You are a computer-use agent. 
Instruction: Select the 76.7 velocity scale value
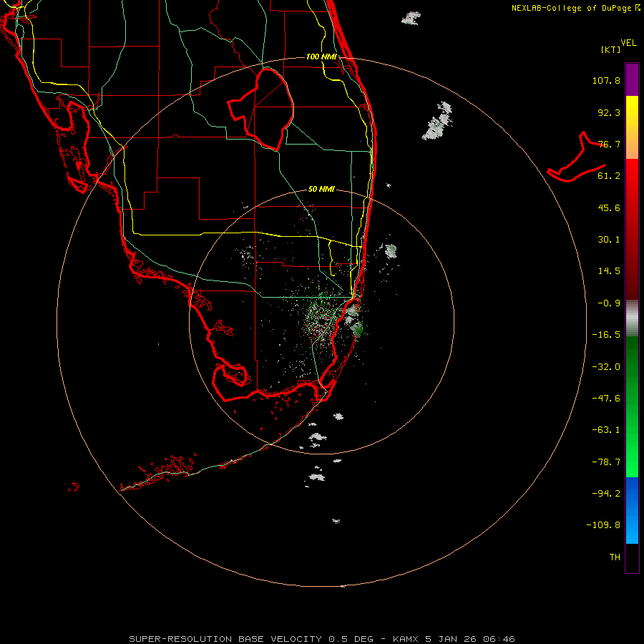coord(609,144)
